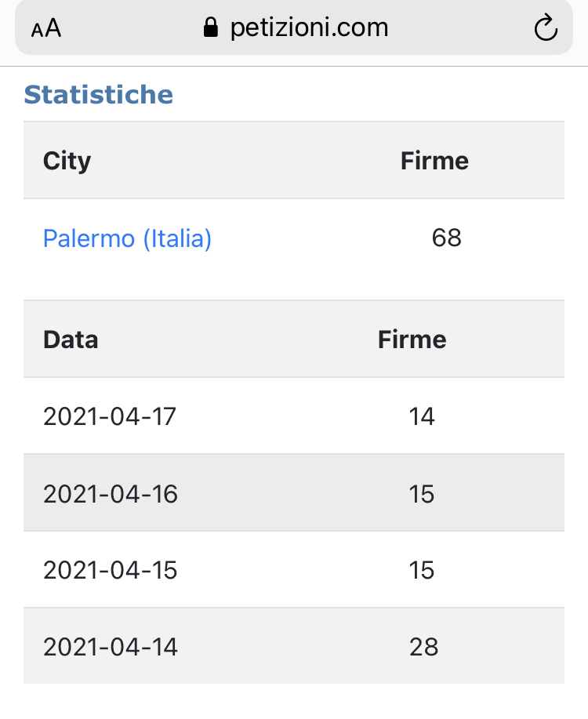Click the Statistiche heading
The image size is (588, 719).
tap(99, 94)
